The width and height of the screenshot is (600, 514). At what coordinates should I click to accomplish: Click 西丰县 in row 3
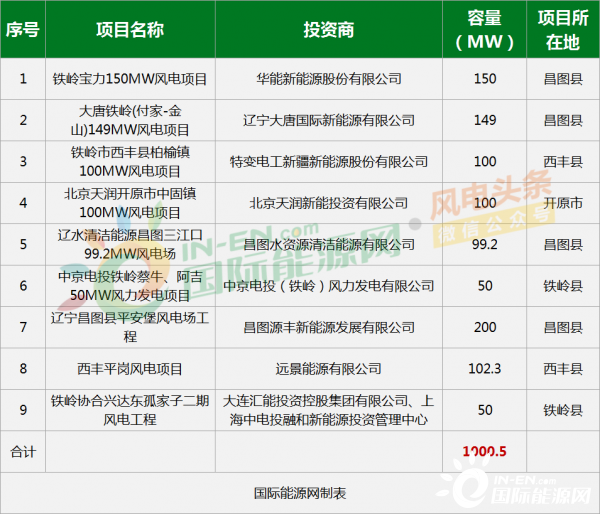click(563, 162)
